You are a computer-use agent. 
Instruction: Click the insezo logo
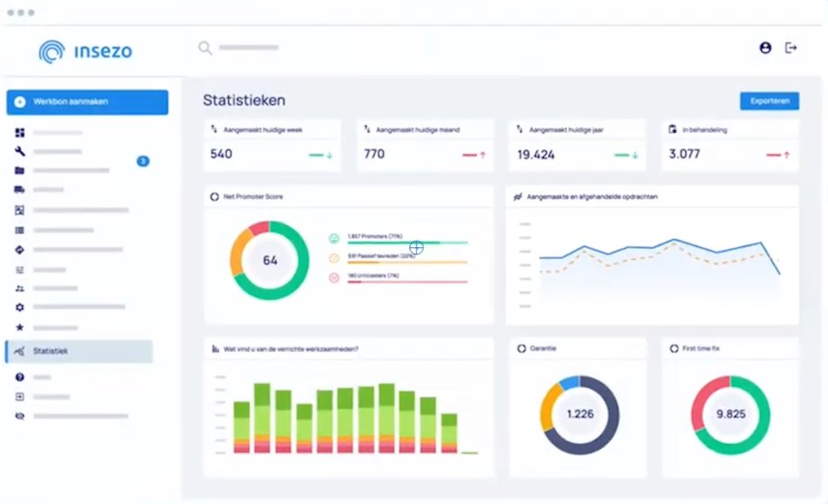tap(86, 52)
